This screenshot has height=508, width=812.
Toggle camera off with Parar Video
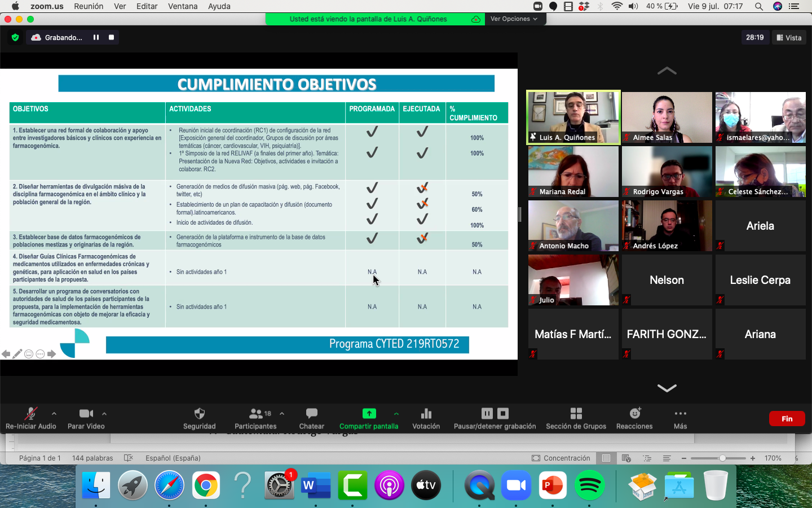[86, 414]
